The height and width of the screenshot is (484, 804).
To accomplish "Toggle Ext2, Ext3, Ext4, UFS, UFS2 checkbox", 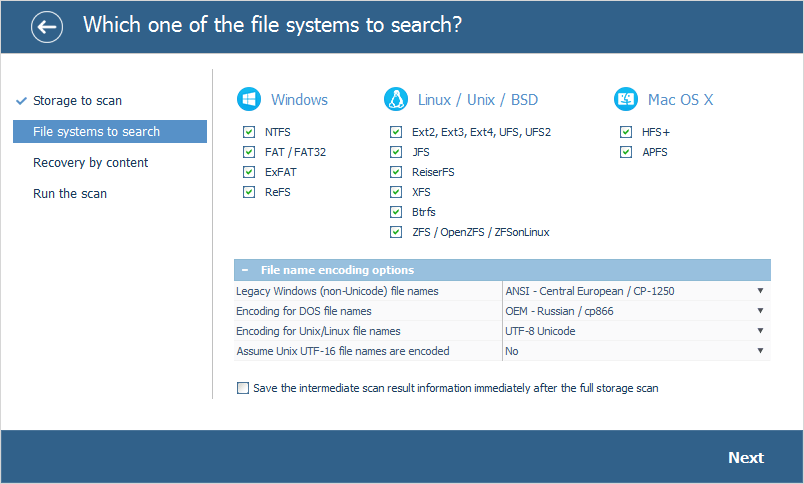I will coord(396,132).
